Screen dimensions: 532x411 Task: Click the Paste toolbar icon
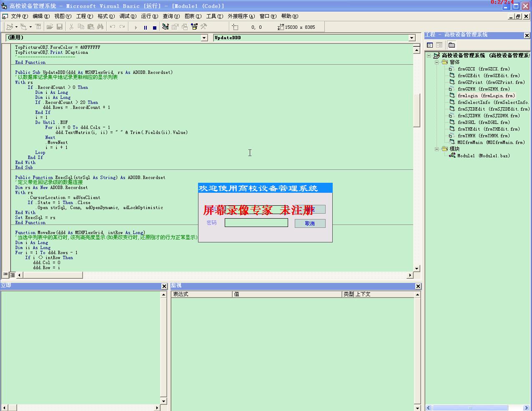90,27
